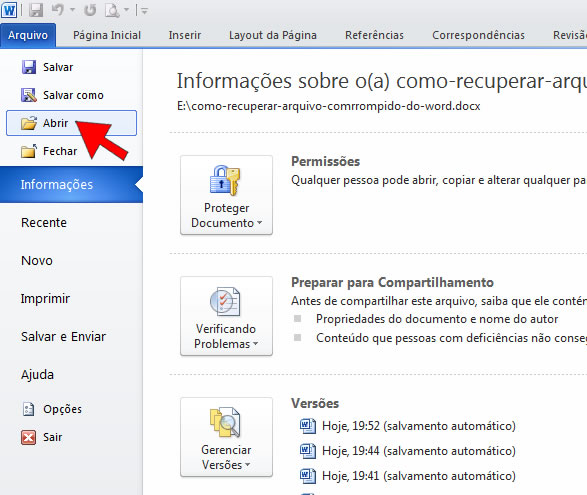Click the Word application icon in title bar

click(x=9, y=10)
